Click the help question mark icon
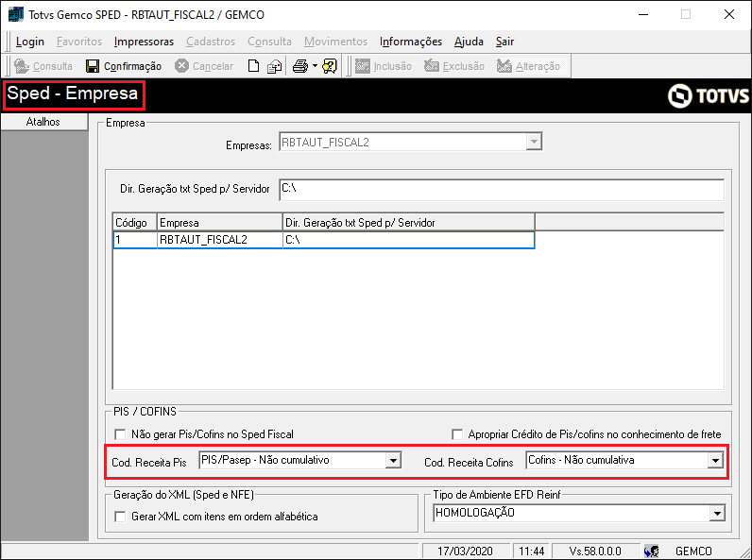 [330, 66]
